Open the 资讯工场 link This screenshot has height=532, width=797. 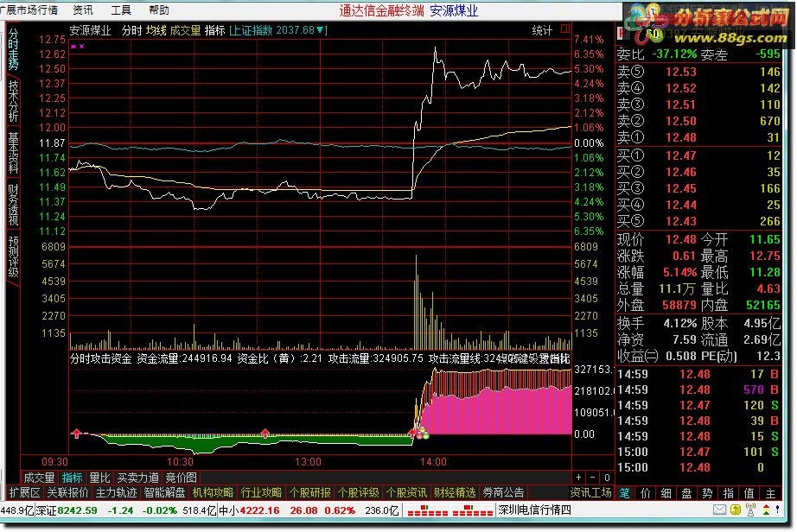coord(590,492)
